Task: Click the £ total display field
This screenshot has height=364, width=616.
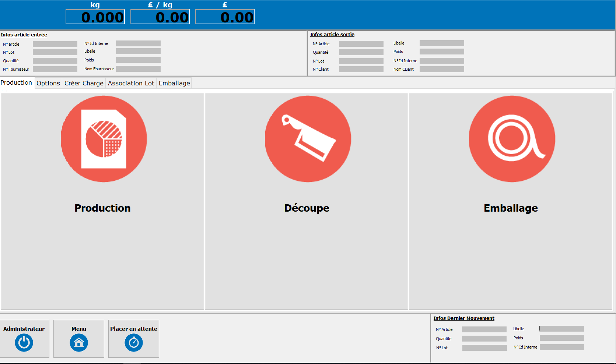Action: click(225, 17)
